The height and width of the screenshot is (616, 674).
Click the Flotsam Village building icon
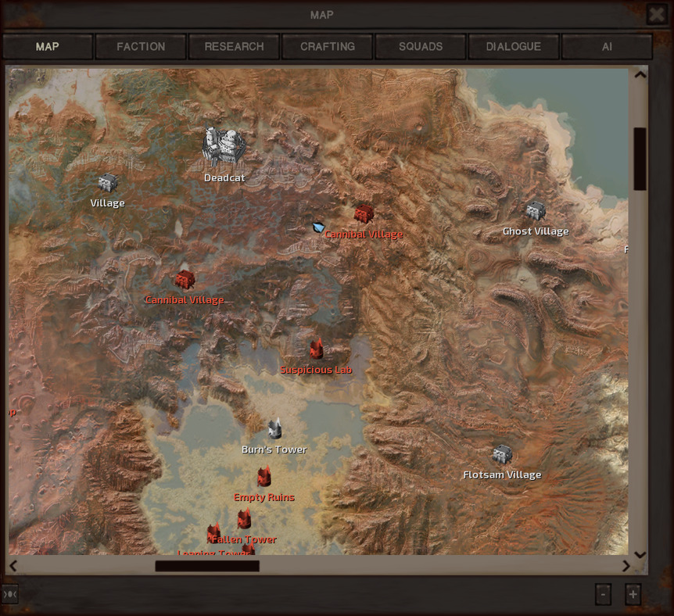tap(502, 454)
